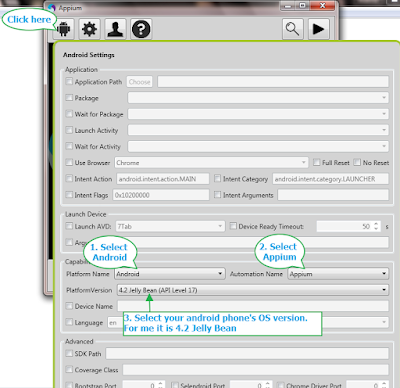Expand the Wait for Activity dropdown

(258, 146)
